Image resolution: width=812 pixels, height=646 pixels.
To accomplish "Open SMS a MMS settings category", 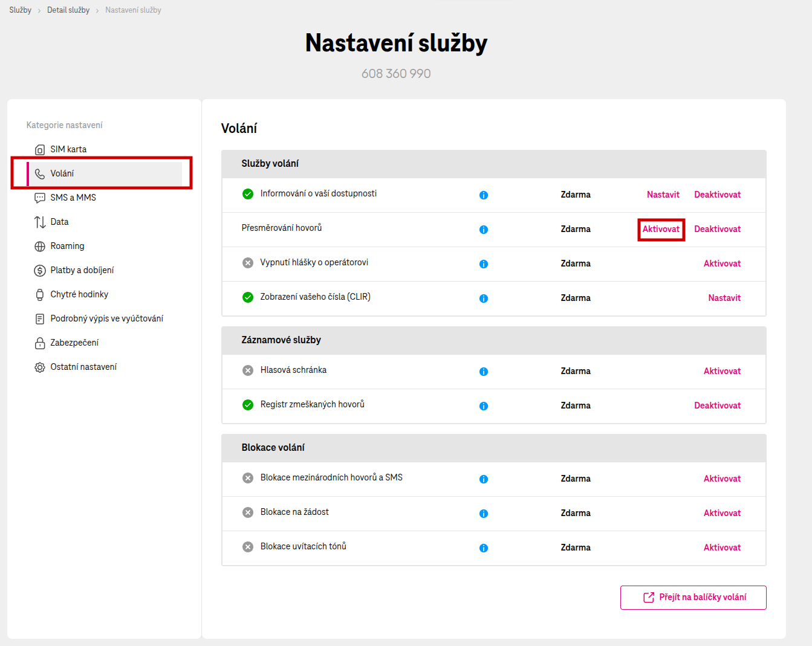I will [73, 198].
